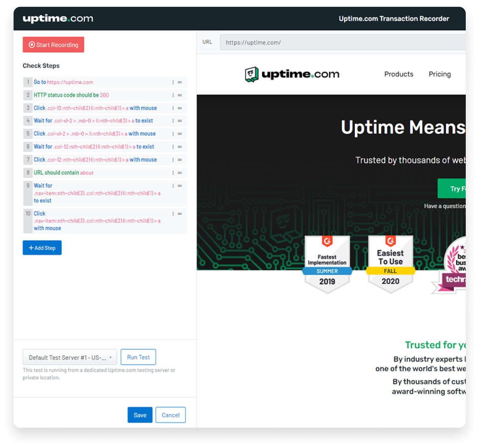Screen dimensions: 481x448
Task: Click the drag handle on step 10
Action: coord(180,214)
